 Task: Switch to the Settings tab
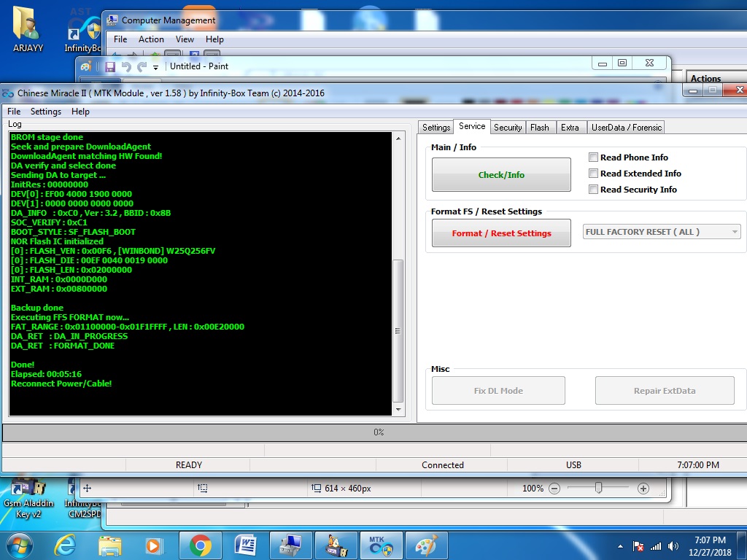coord(436,128)
